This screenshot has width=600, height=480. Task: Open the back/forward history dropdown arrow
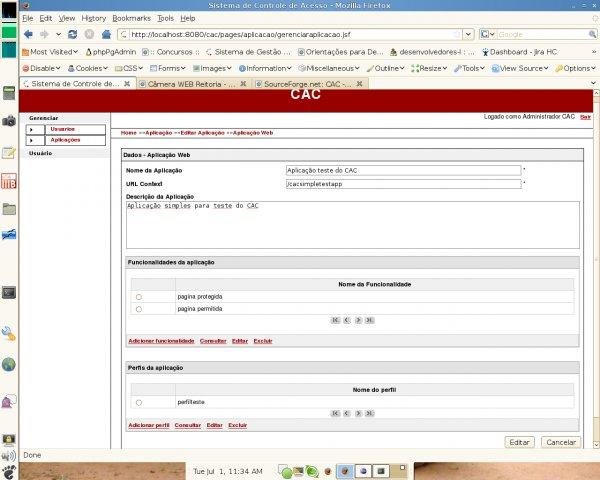59,34
